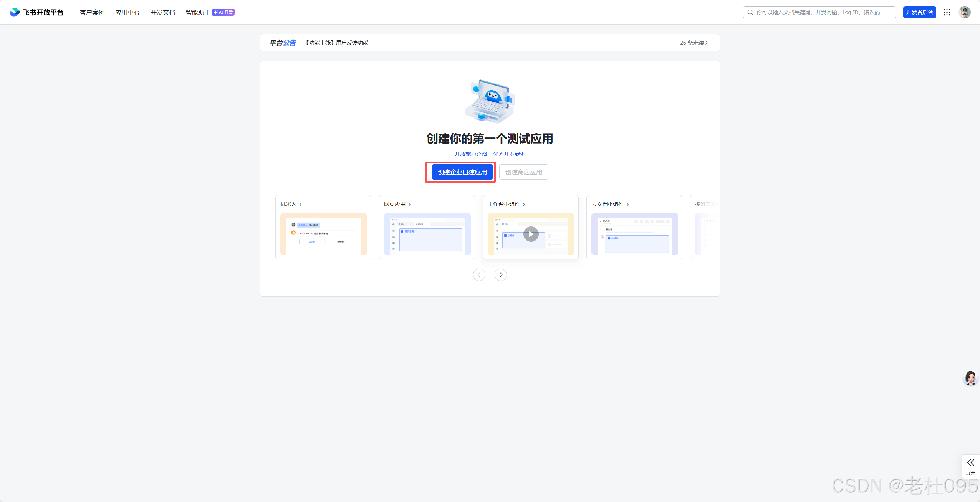Expand the 网页应用 card chevron

(409, 205)
